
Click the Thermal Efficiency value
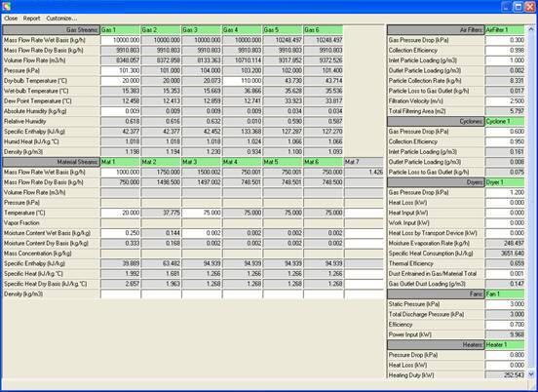[505, 263]
